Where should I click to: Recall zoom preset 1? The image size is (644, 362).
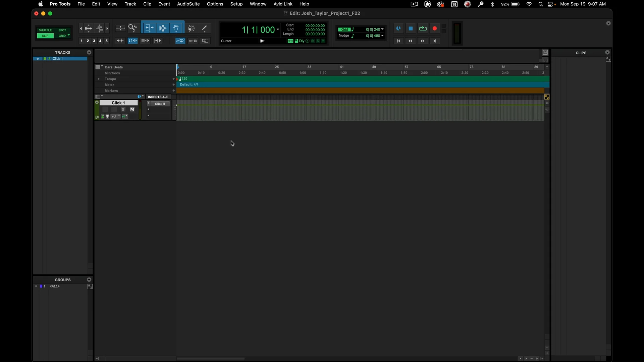(x=82, y=41)
